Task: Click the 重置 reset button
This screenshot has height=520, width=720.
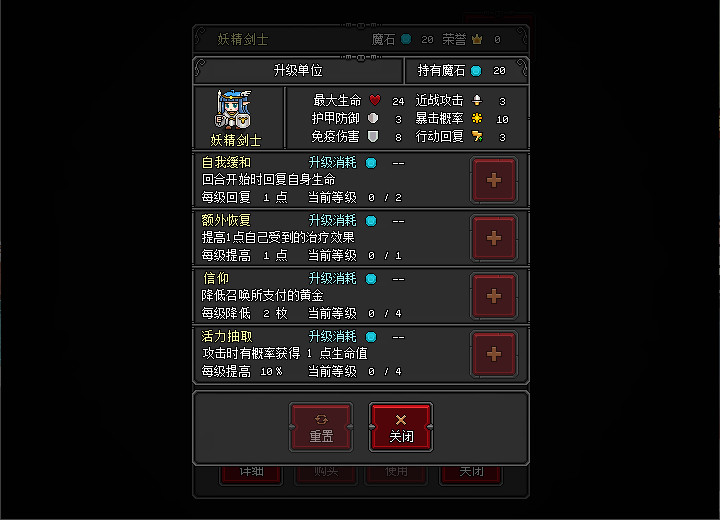Action: coord(321,427)
